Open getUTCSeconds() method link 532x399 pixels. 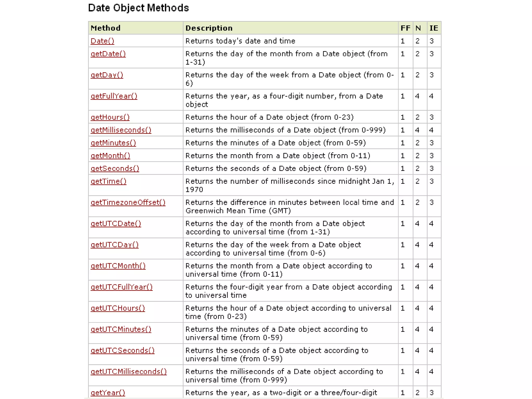click(122, 350)
